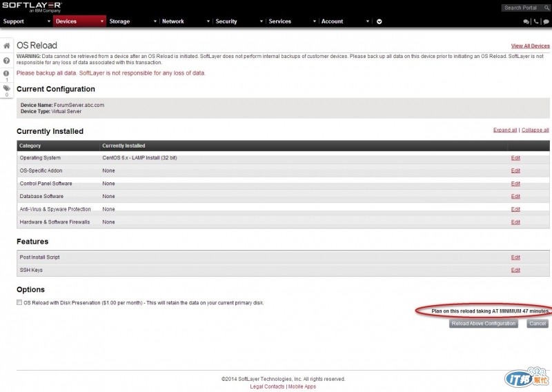Click the Virtual Server device type
This screenshot has height=392, width=552.
pyautogui.click(x=66, y=111)
